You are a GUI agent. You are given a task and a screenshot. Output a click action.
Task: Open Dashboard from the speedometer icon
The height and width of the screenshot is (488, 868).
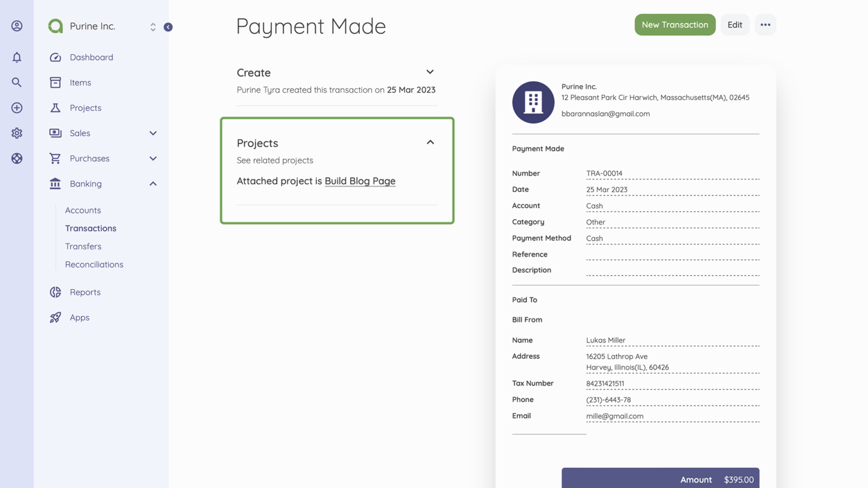tap(55, 57)
